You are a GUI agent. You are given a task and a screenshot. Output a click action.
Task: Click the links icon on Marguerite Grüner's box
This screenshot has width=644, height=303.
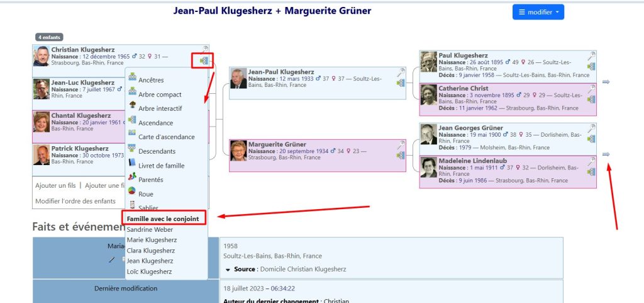pos(401,155)
